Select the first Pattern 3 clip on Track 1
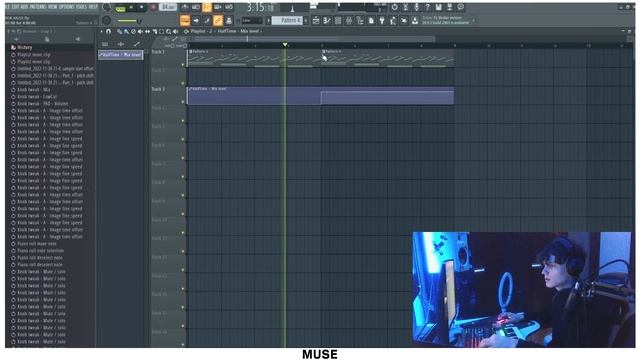Viewport: 640px width, 360px height. point(254,58)
